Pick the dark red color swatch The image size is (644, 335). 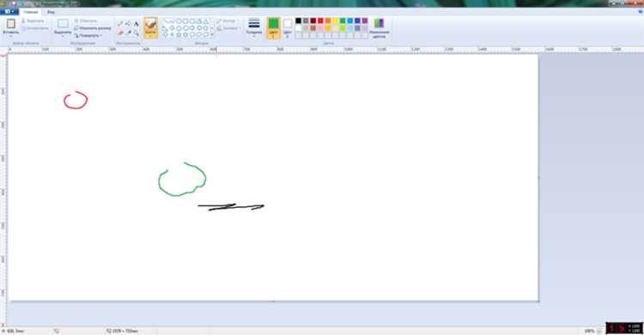313,21
